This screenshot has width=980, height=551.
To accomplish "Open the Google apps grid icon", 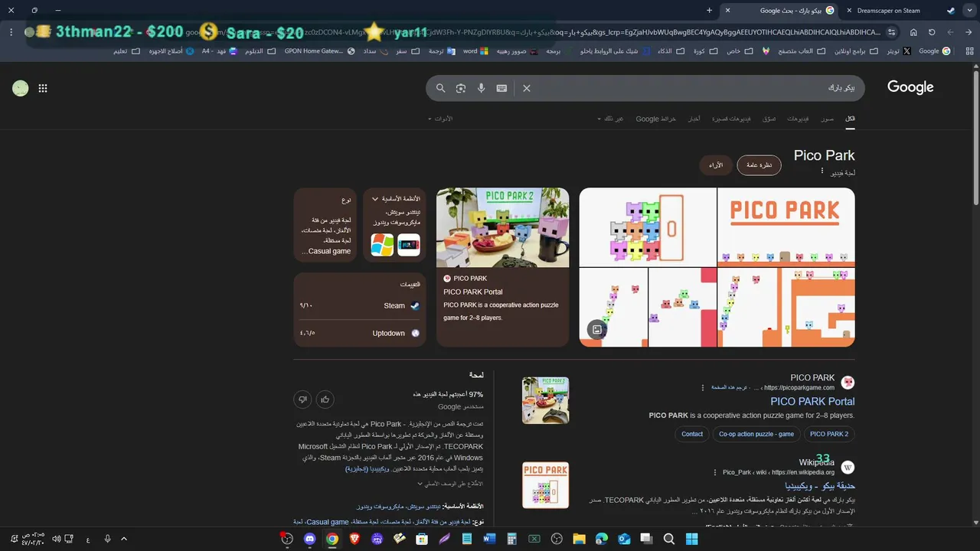I will [x=43, y=88].
